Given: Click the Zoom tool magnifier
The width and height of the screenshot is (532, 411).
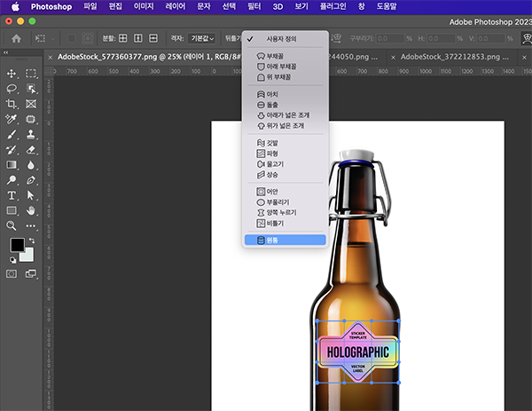Looking at the screenshot, I should [12, 225].
